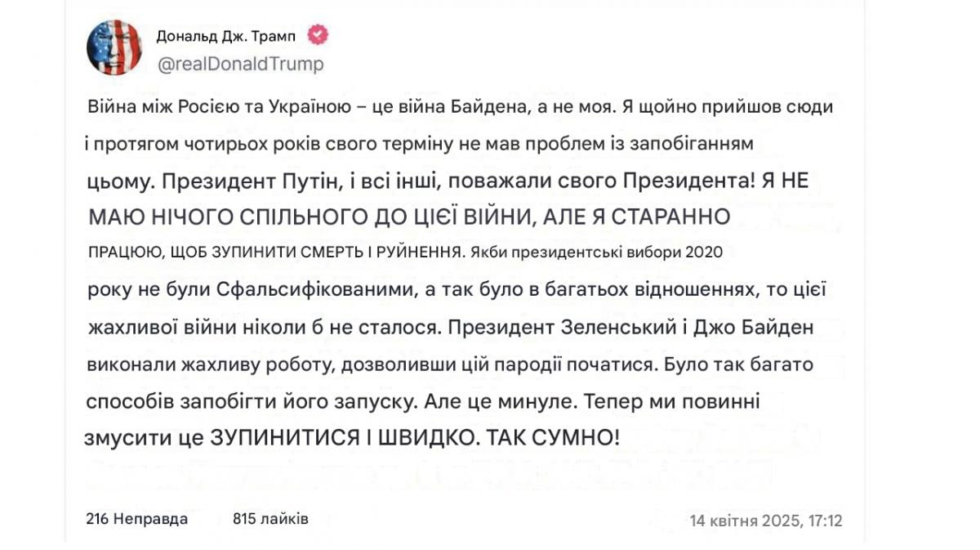Viewport: 980px width, 550px height.
Task: Open the Дональд Дж. Трамп display name
Action: click(x=226, y=36)
